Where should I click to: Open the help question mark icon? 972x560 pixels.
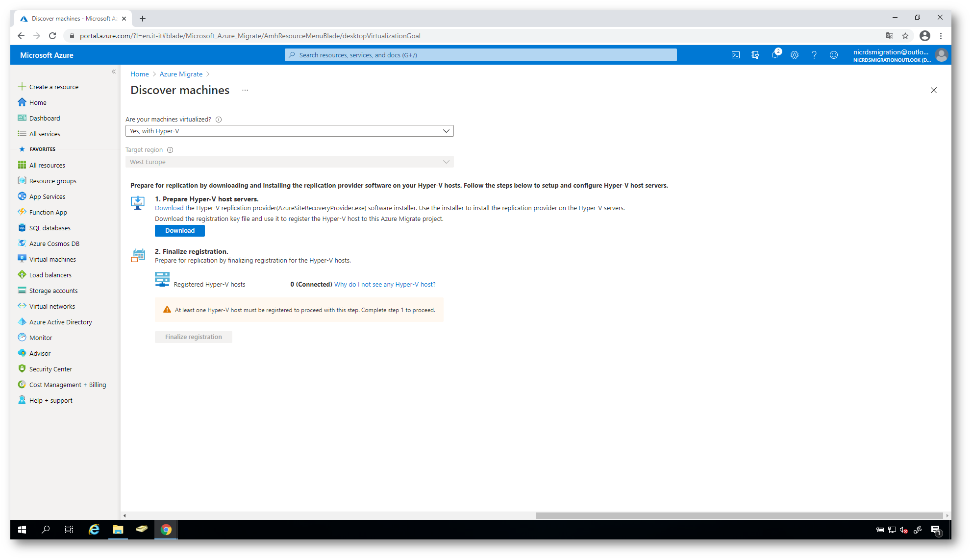pos(814,55)
